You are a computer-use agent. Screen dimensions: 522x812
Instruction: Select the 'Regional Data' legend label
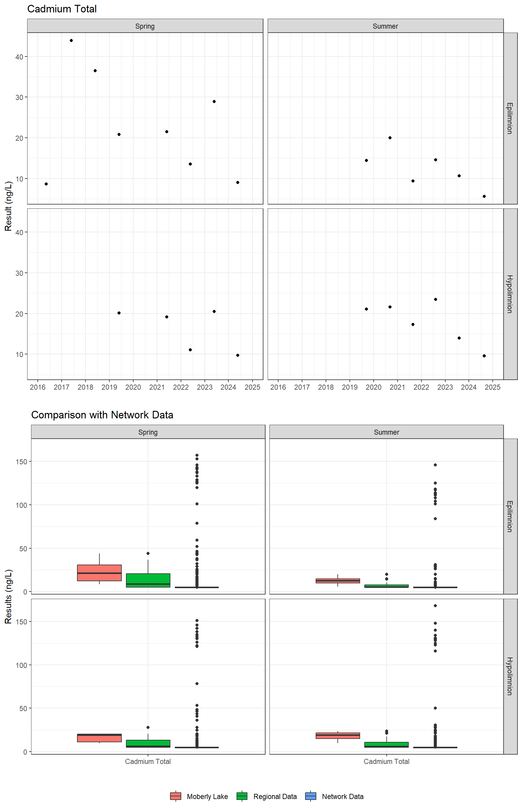(x=275, y=796)
